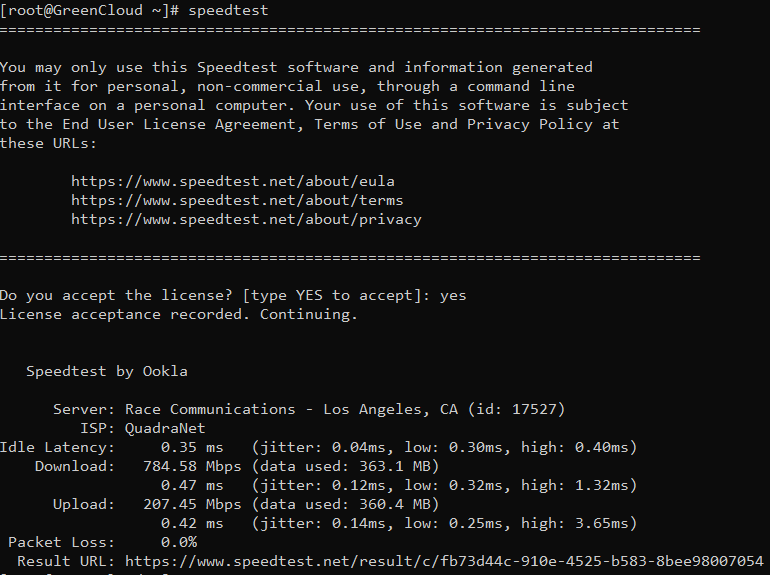
Task: Open the speedtest.net privacy URL
Action: pos(246,219)
